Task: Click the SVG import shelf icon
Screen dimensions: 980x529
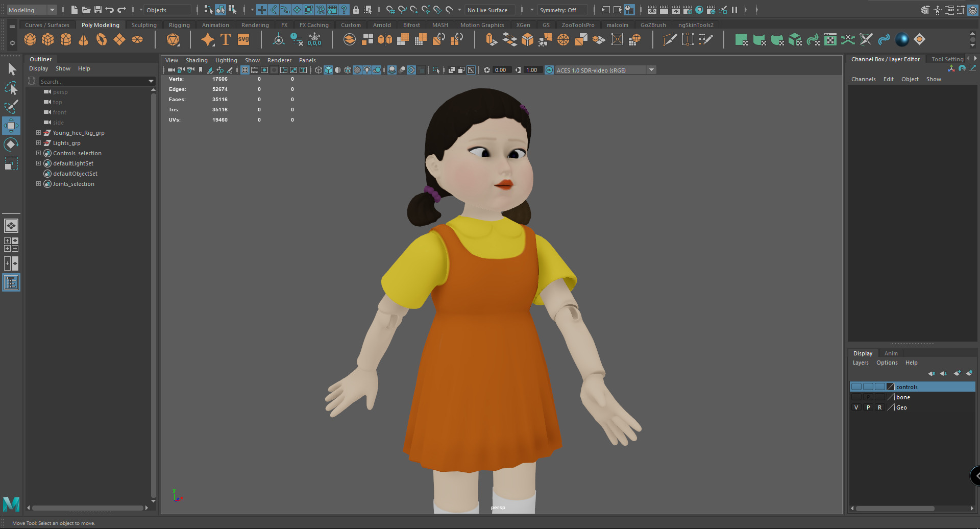Action: point(243,39)
